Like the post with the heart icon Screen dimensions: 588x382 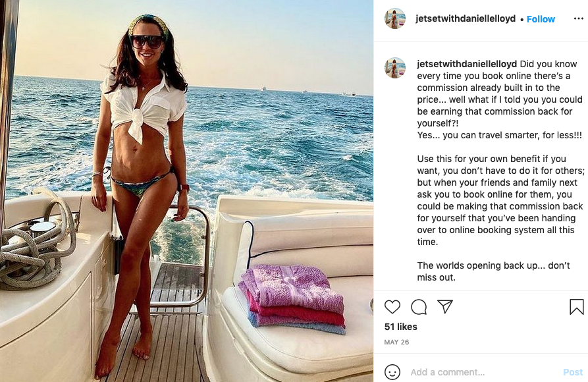(392, 307)
